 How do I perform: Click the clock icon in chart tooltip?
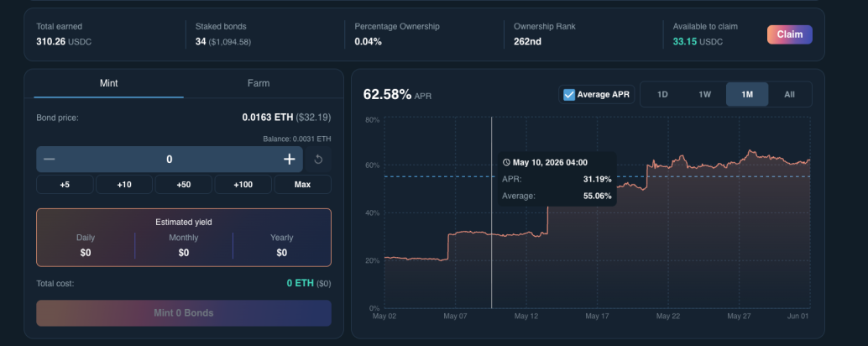pos(506,163)
